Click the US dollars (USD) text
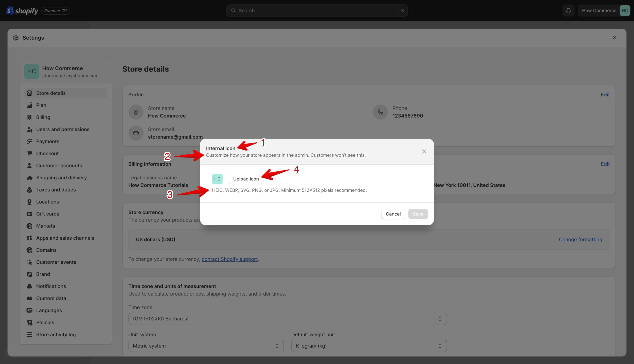 [x=155, y=239]
